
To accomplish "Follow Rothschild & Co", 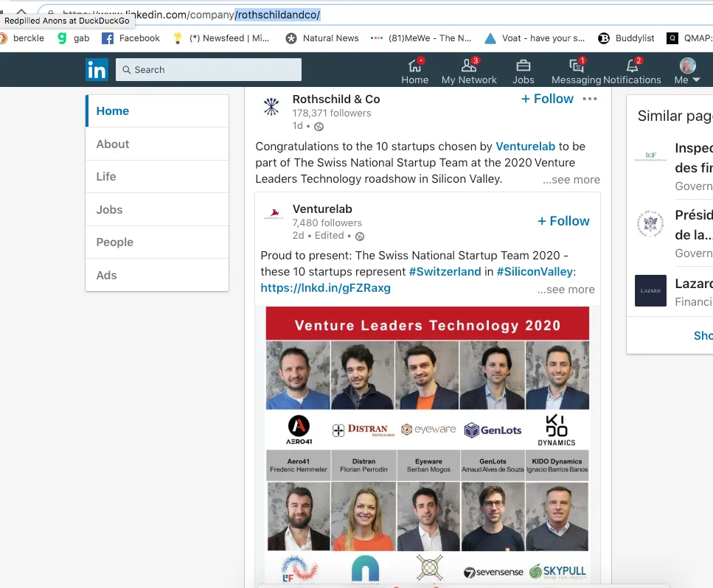I will tap(547, 99).
